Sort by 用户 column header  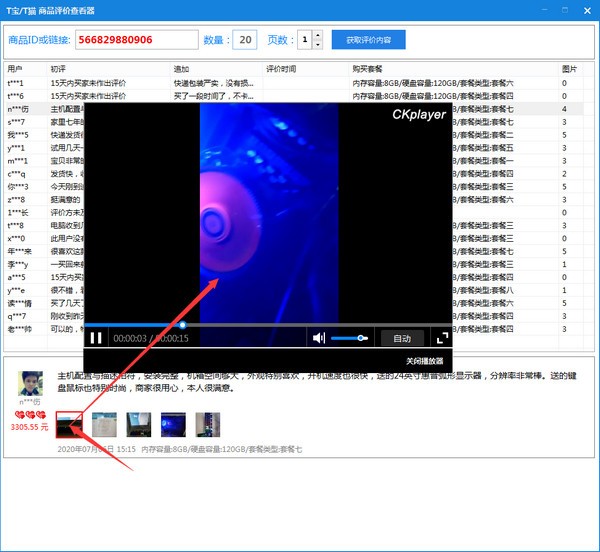tap(15, 69)
